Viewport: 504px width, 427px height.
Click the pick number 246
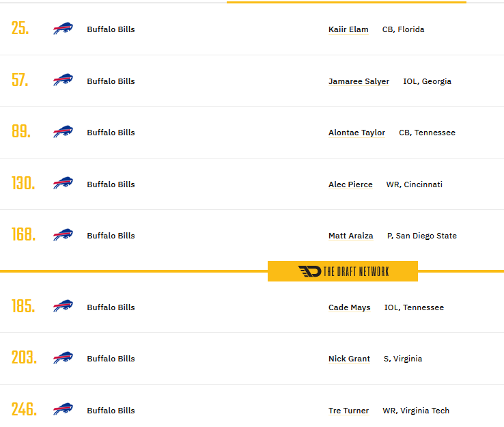[x=24, y=409]
